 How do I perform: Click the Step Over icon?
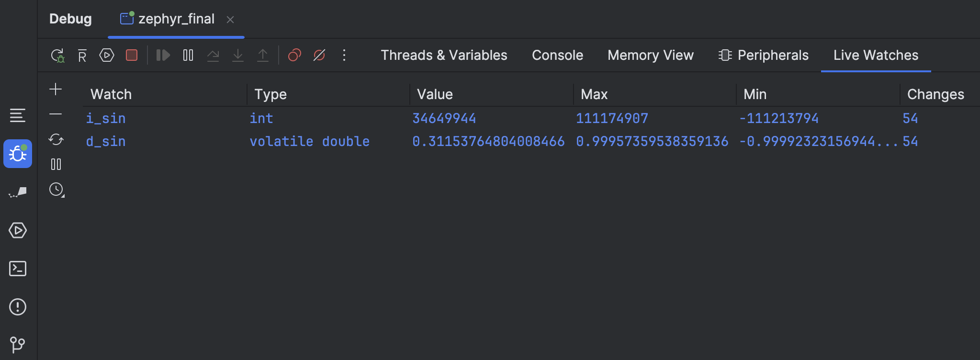(x=213, y=56)
